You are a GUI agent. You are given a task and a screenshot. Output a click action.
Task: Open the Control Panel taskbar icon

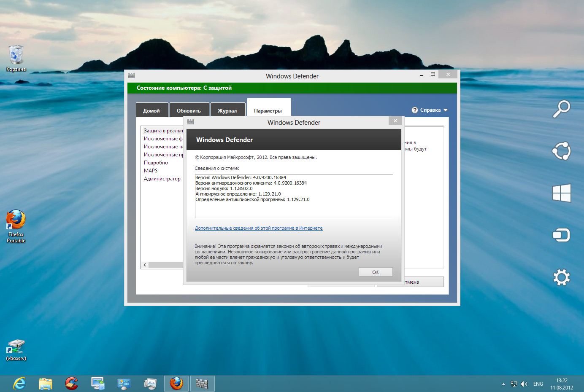click(124, 384)
